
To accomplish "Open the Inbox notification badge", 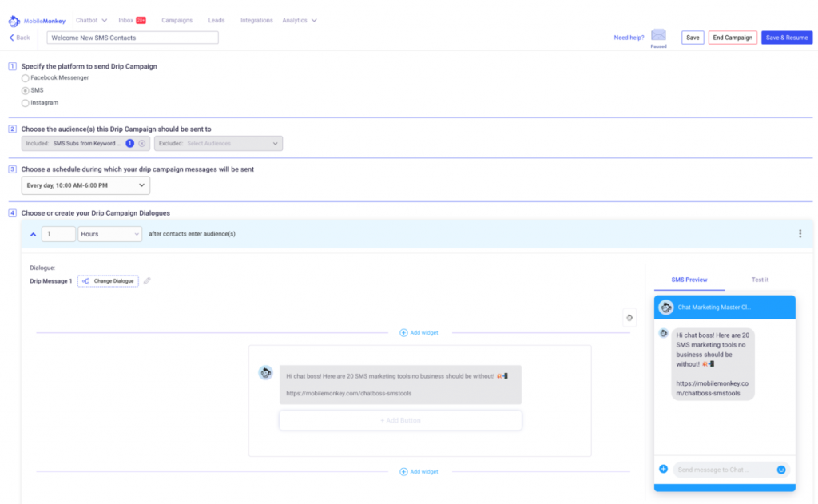I will tap(141, 20).
